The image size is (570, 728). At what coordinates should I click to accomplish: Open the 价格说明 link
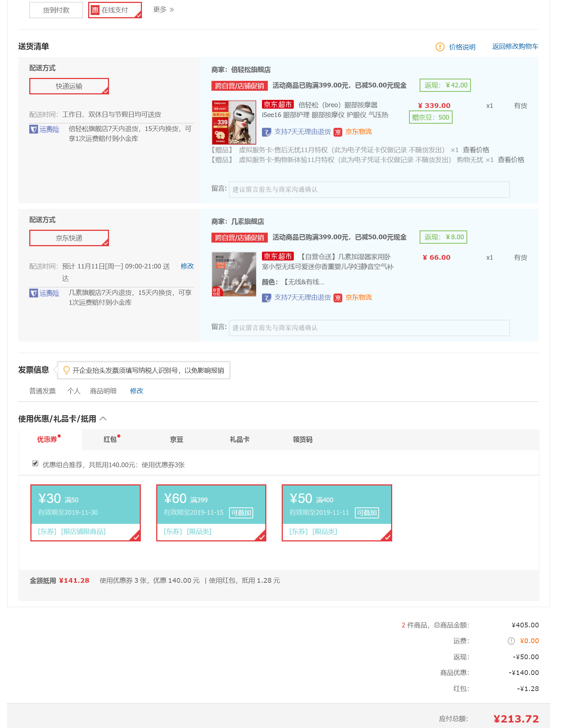pos(462,47)
